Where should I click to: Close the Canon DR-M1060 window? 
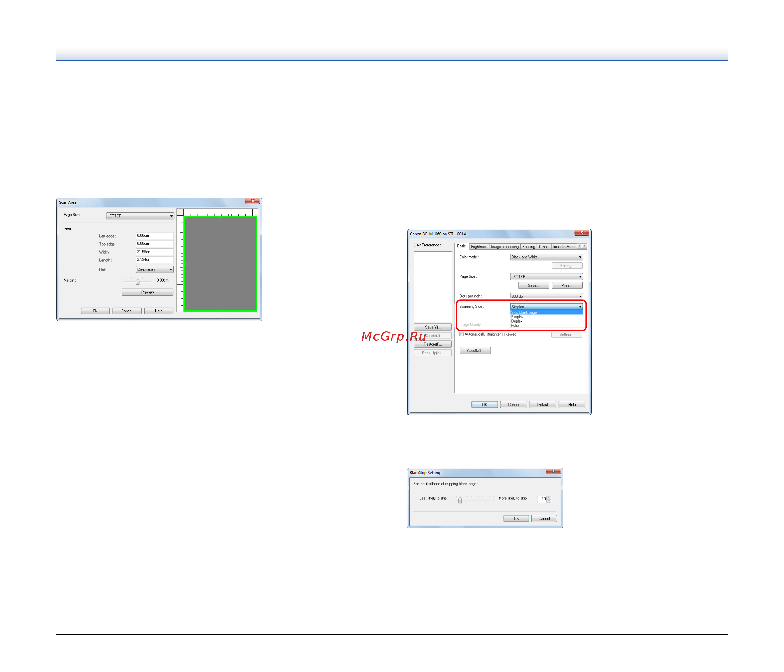tap(581, 232)
